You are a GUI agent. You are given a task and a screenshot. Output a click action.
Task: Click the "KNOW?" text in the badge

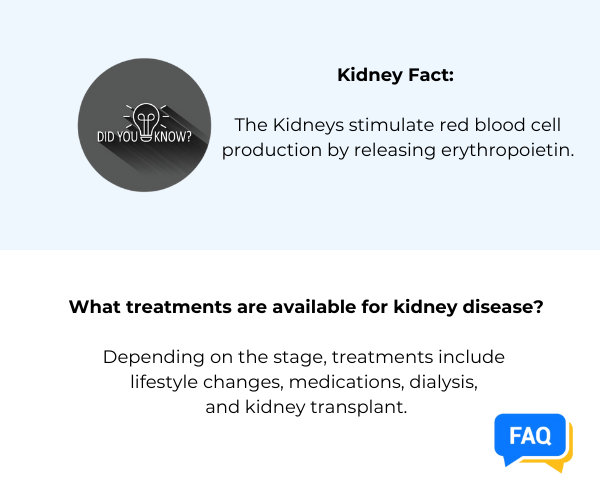pos(175,138)
